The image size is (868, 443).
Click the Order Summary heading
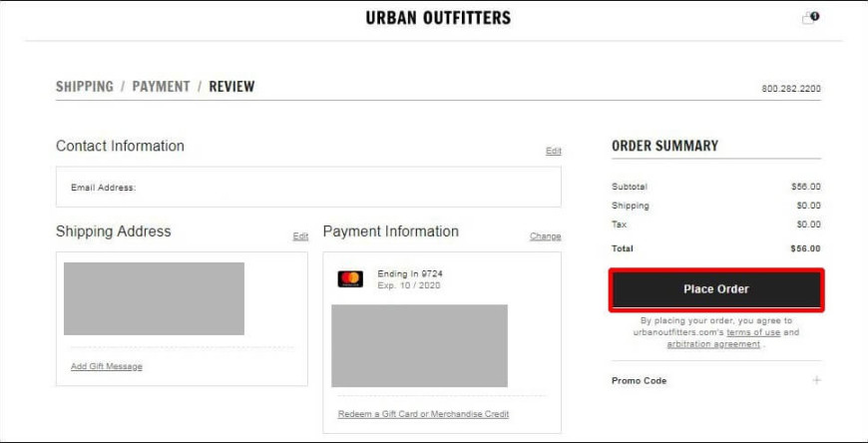[x=664, y=146]
